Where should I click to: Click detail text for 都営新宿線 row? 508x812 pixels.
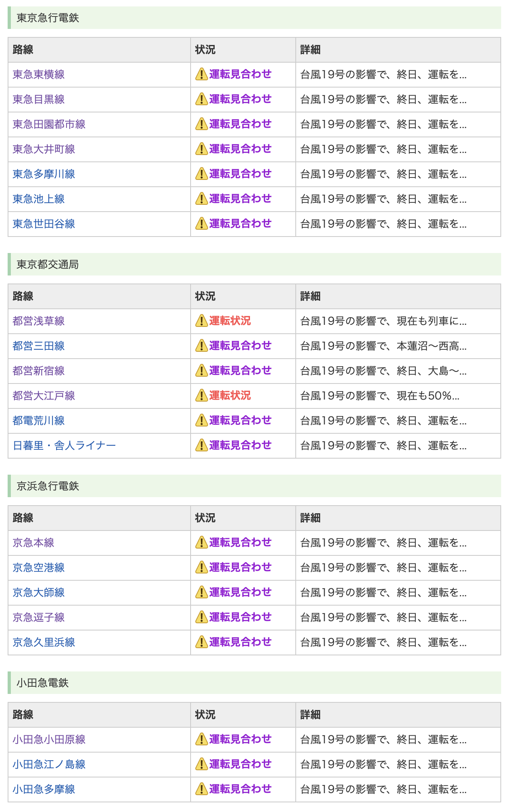384,371
